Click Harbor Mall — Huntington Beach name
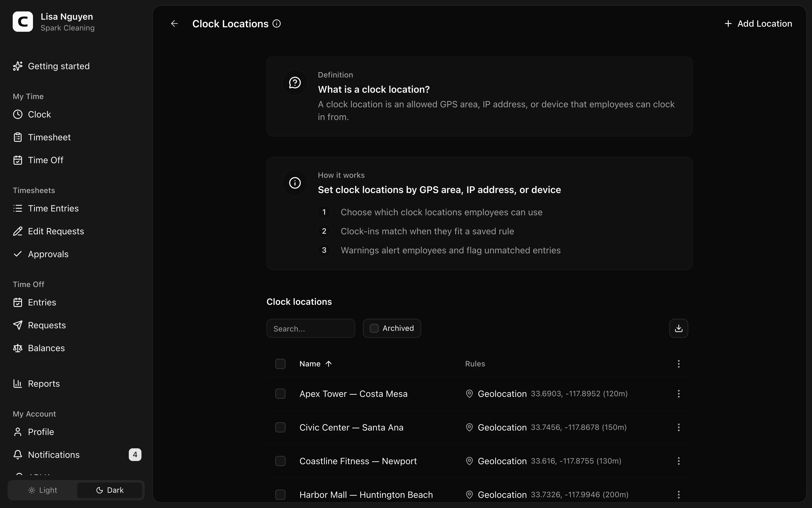812x508 pixels. coord(366,495)
